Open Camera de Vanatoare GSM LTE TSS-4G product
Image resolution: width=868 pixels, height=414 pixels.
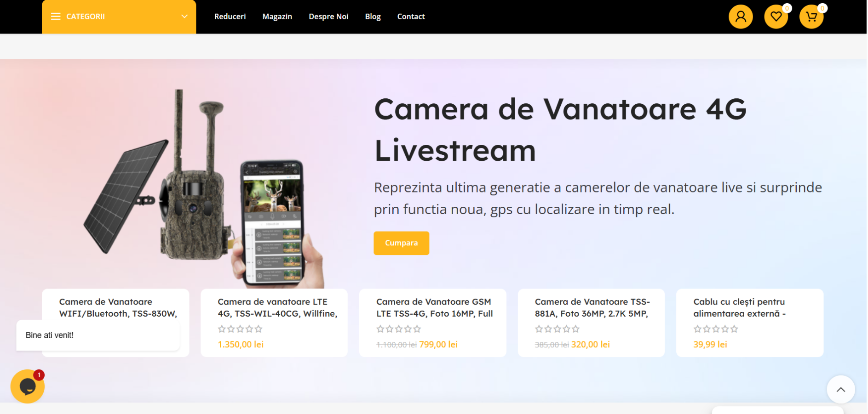coord(435,308)
